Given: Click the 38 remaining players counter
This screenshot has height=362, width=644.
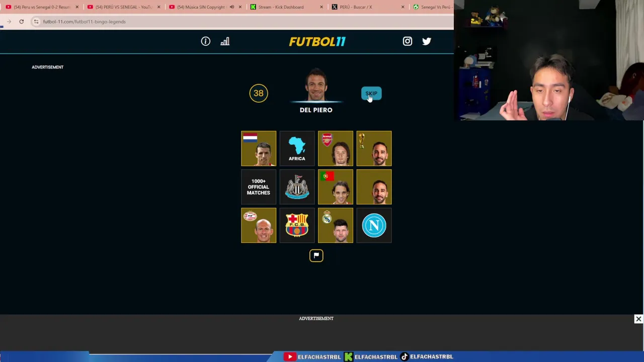Looking at the screenshot, I should (x=259, y=93).
